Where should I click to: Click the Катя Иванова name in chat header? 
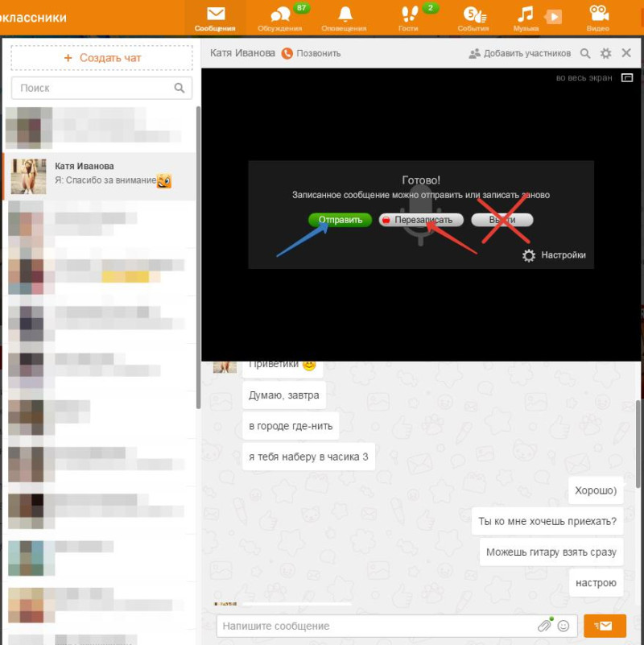pyautogui.click(x=242, y=53)
